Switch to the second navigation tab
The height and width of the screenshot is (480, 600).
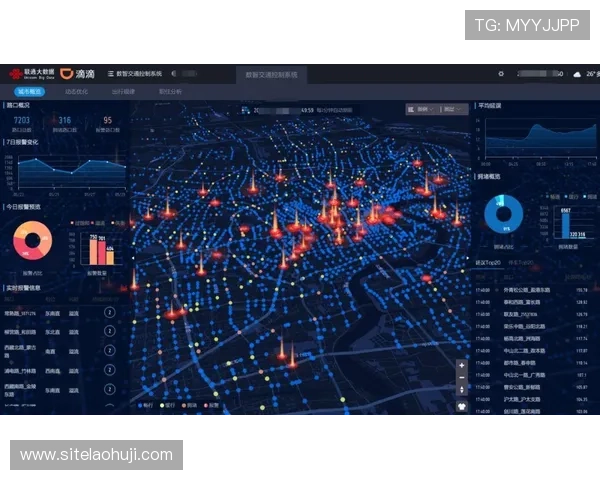[76, 91]
